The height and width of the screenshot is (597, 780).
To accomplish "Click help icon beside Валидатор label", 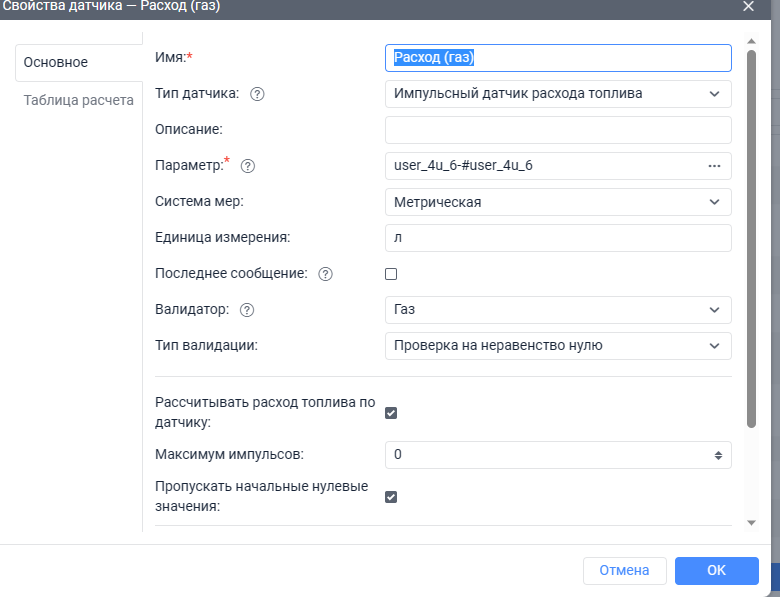I will 247,310.
